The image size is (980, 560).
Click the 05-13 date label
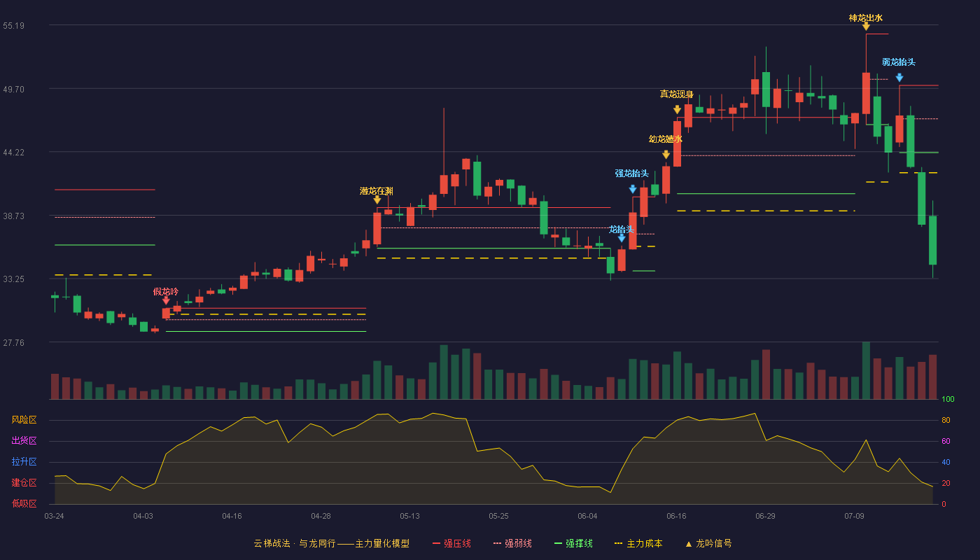(x=409, y=516)
